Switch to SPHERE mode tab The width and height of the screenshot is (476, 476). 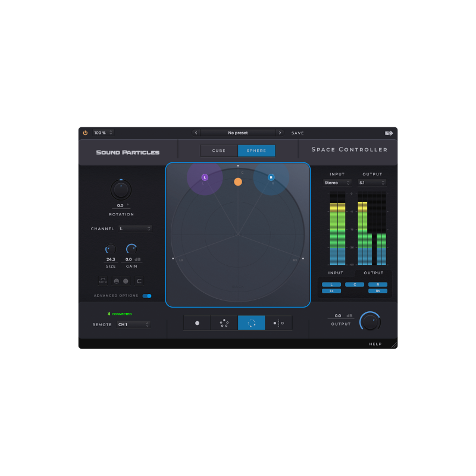(x=256, y=151)
